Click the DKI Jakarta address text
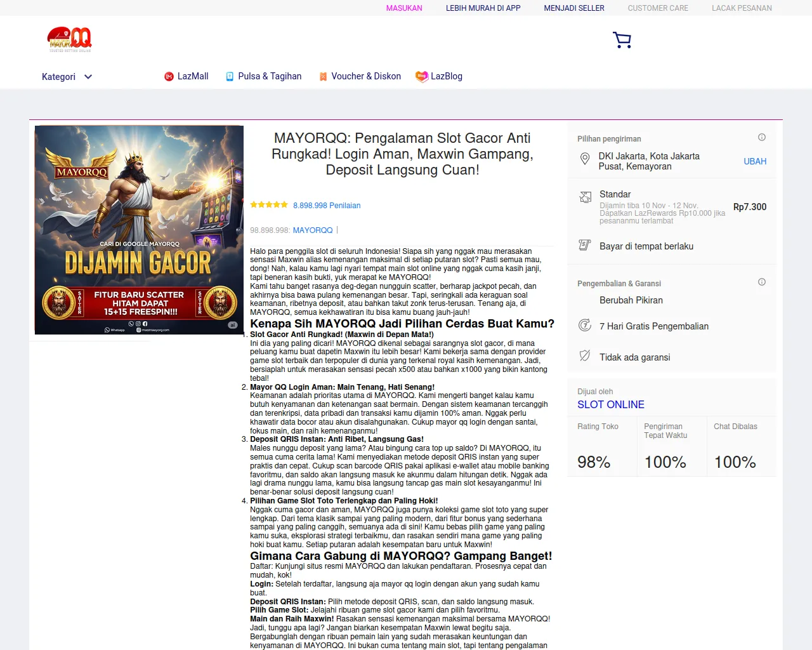The width and height of the screenshot is (812, 650). tap(649, 161)
